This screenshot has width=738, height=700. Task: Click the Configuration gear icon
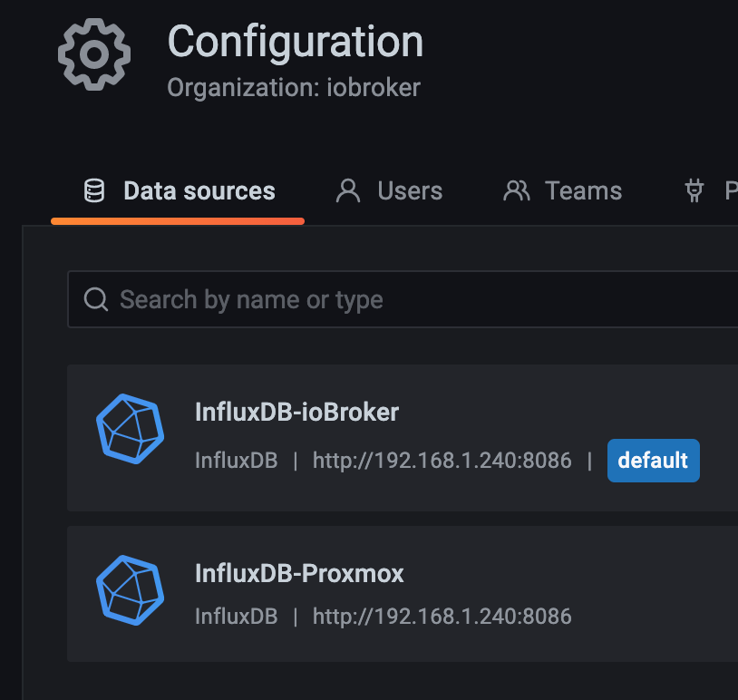tap(94, 54)
